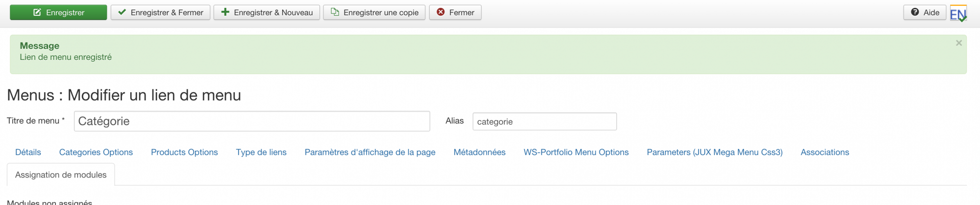Open WS-Portfolio Menu Options tab
The width and height of the screenshot is (980, 205).
(576, 152)
